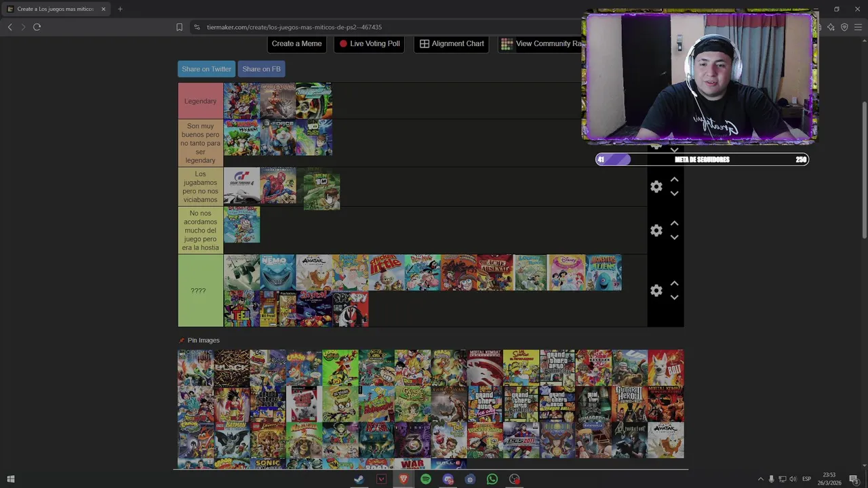This screenshot has width=868, height=488.
Task: Pick the WALL-E cover from pool
Action: click(449, 463)
